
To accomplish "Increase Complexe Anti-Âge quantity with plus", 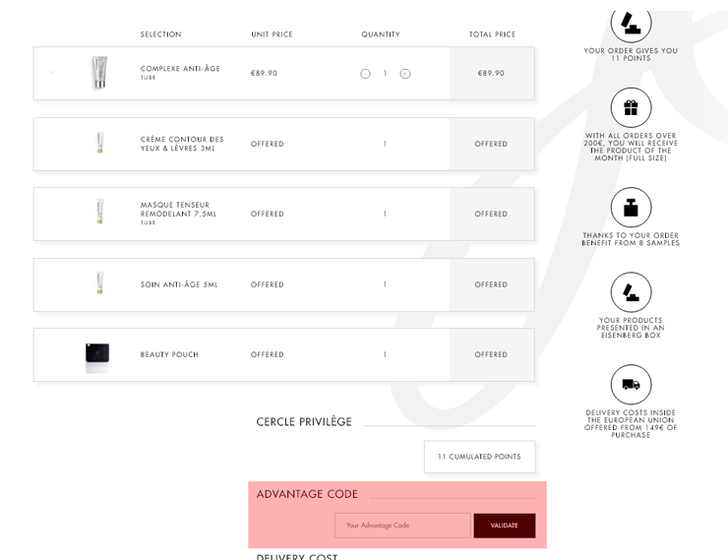I will (405, 74).
